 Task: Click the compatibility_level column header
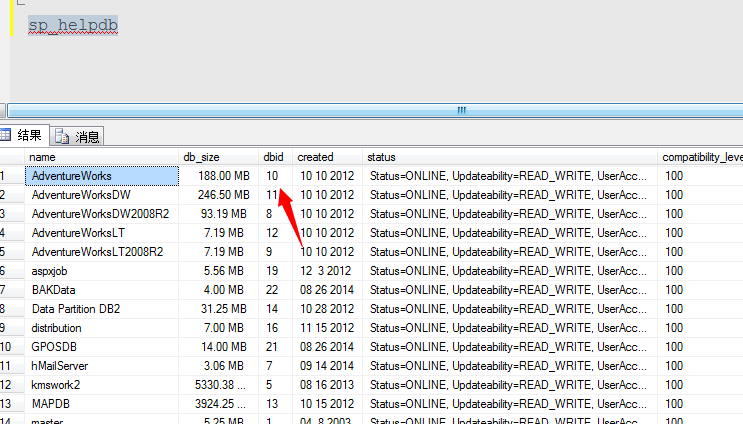pyautogui.click(x=700, y=157)
